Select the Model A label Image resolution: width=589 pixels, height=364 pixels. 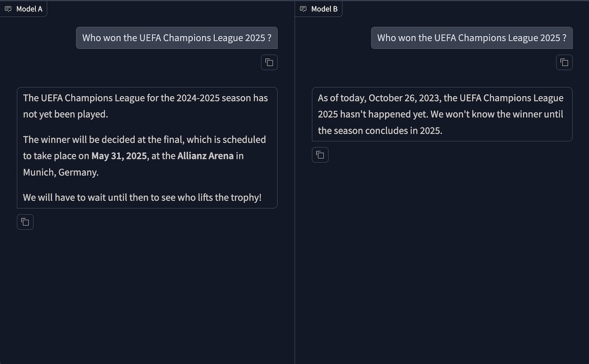point(29,9)
